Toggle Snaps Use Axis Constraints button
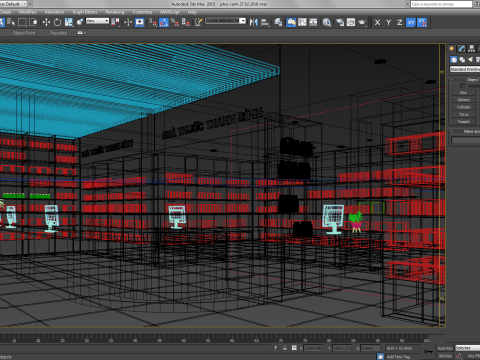The height and width of the screenshot is (360, 480). (422, 22)
